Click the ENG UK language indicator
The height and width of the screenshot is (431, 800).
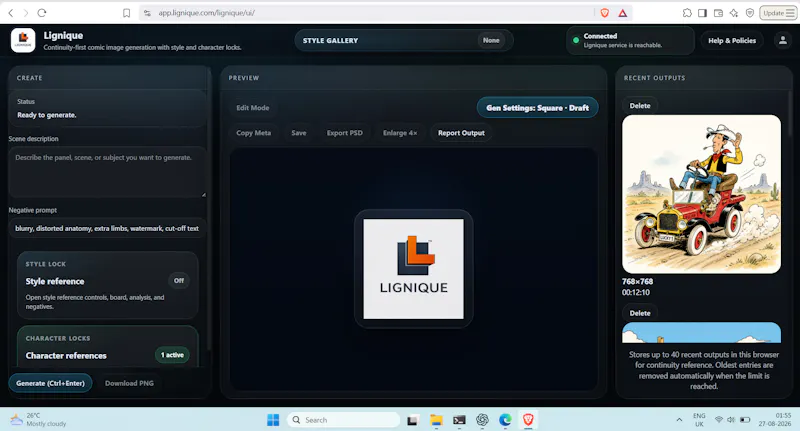[699, 420]
